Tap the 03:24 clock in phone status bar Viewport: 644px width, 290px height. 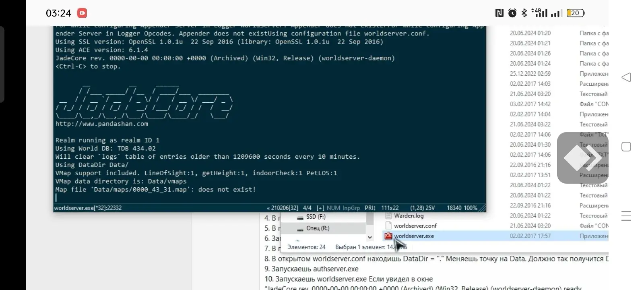pos(58,13)
